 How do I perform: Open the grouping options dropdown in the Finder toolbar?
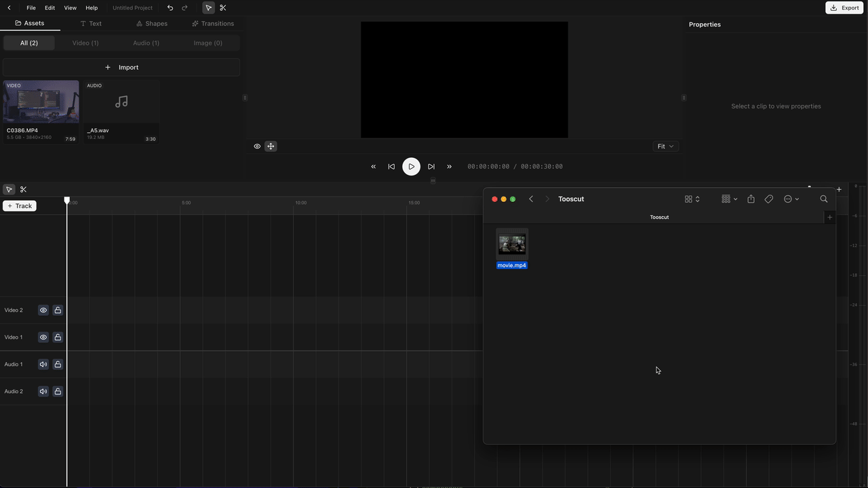(728, 199)
